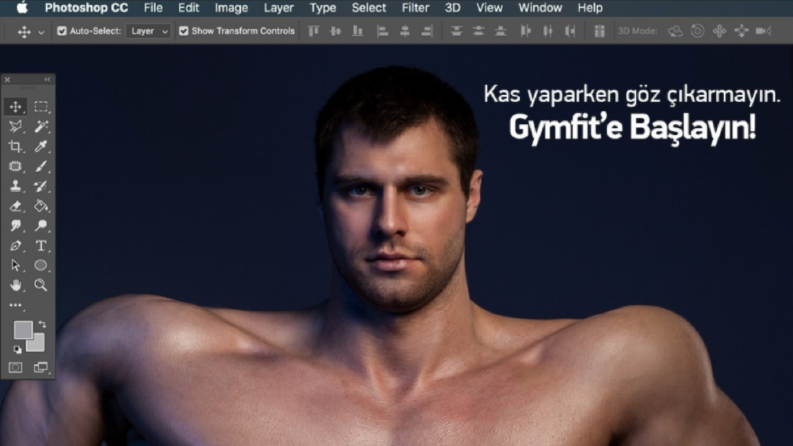Align top edges
This screenshot has width=793, height=446.
tap(314, 31)
